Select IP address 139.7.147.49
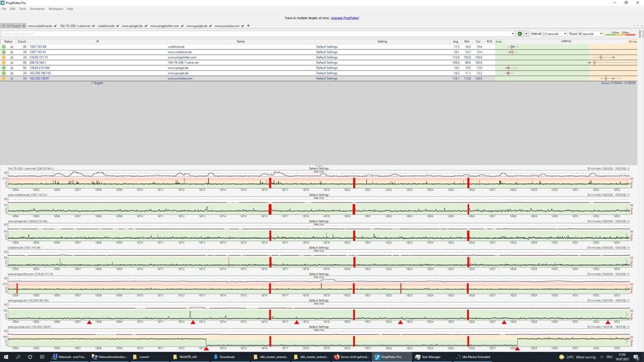The image size is (644, 362). (38, 47)
